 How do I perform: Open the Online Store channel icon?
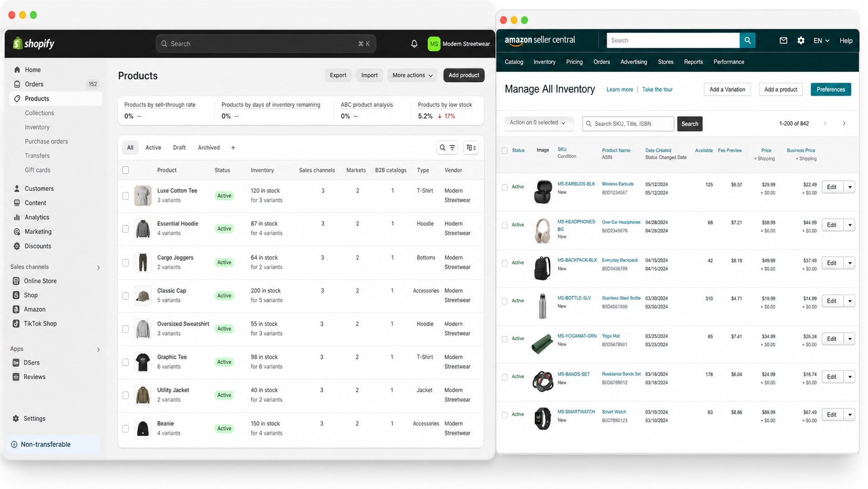pos(16,281)
